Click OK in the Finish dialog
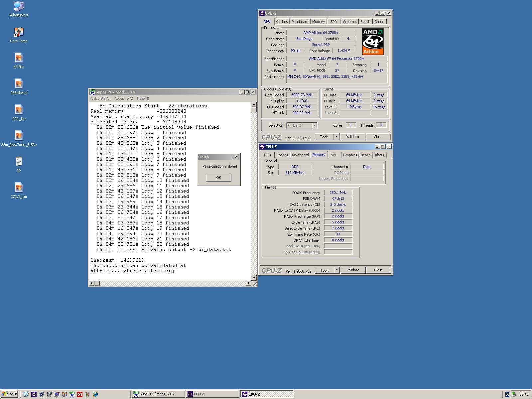Viewport: 532px width, 399px height. [x=218, y=178]
